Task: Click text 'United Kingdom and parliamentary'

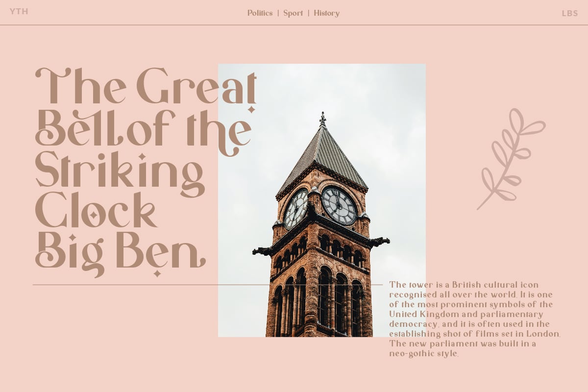Action: (x=466, y=314)
